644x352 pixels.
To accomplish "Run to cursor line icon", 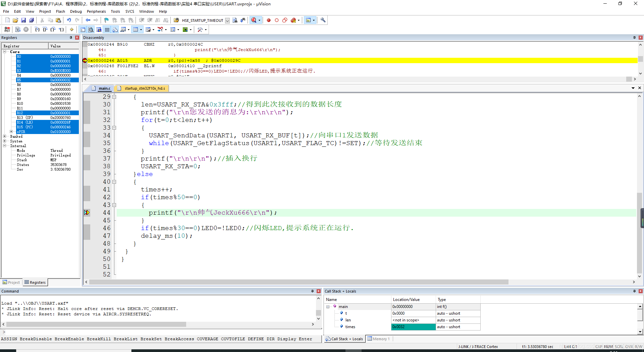I will [x=61, y=30].
